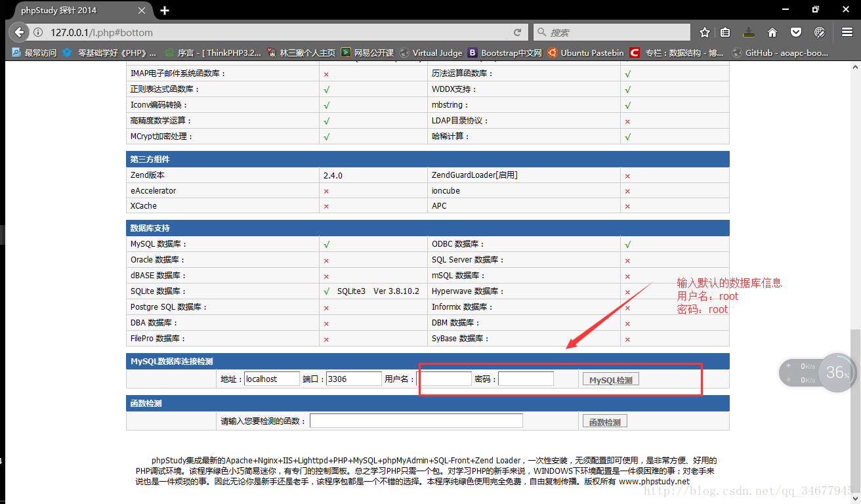Reload the page with the refresh icon
Viewport: 861px width, 504px height.
click(518, 32)
